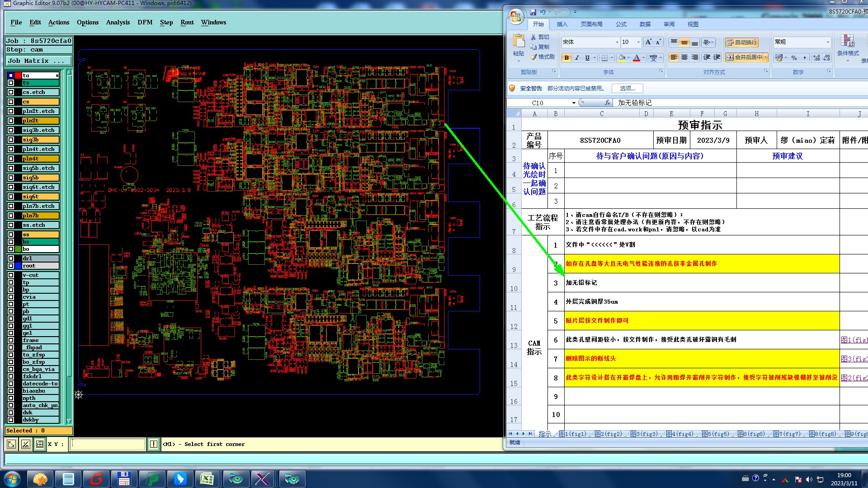The image size is (868, 488).
Task: Open the DFM menu
Action: click(145, 22)
